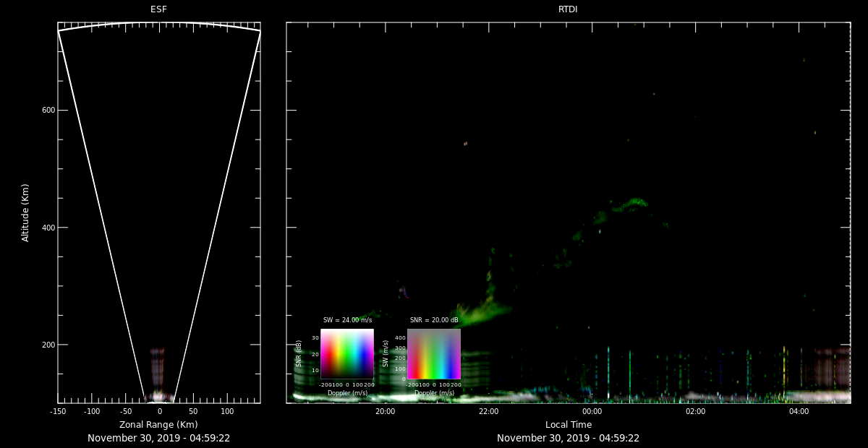
Task: Click the ESF plot title
Action: click(158, 9)
